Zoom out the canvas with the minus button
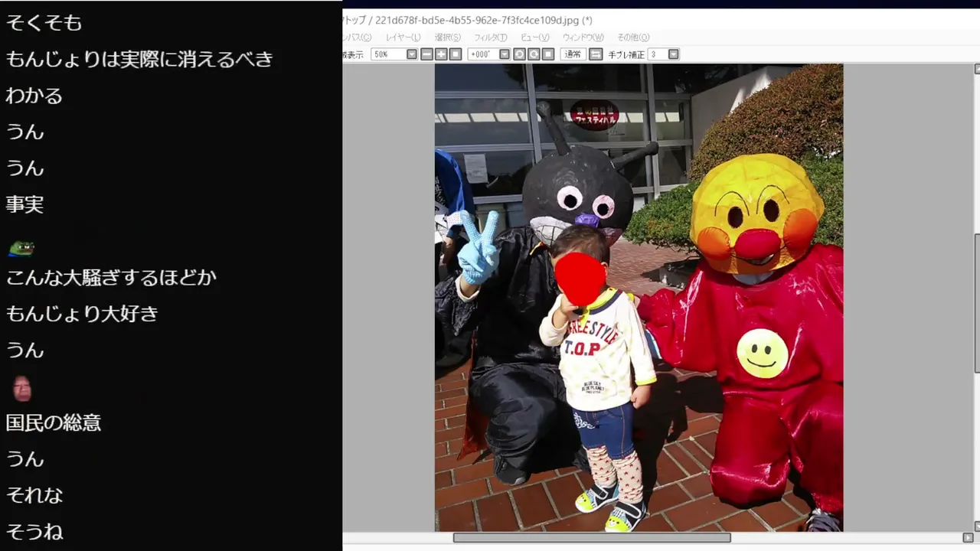This screenshot has height=551, width=980. coord(427,54)
